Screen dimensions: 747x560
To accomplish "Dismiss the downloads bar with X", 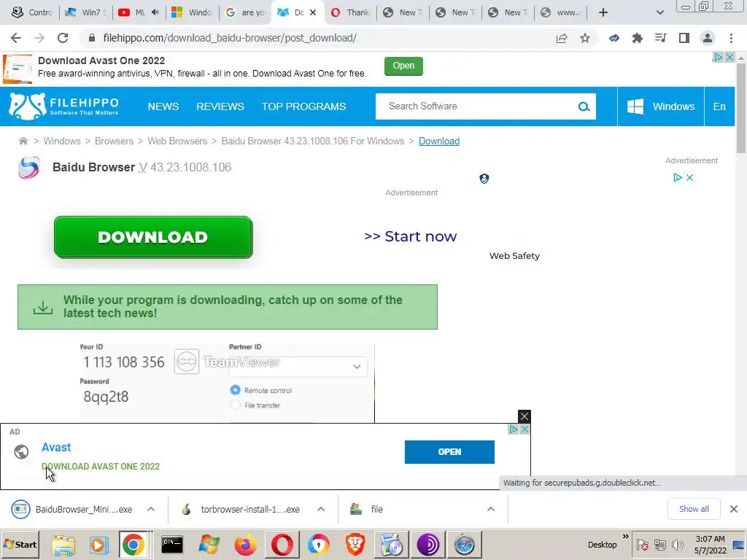I will (734, 509).
